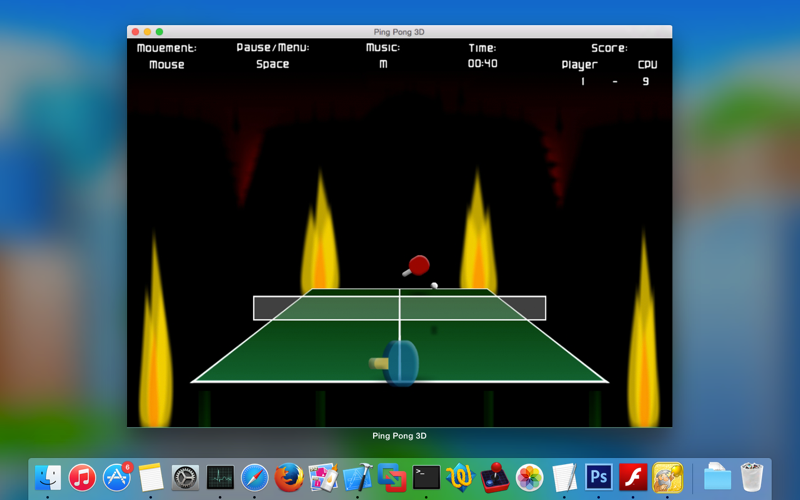The width and height of the screenshot is (800, 500).
Task: Click the blue player paddle
Action: 395,363
